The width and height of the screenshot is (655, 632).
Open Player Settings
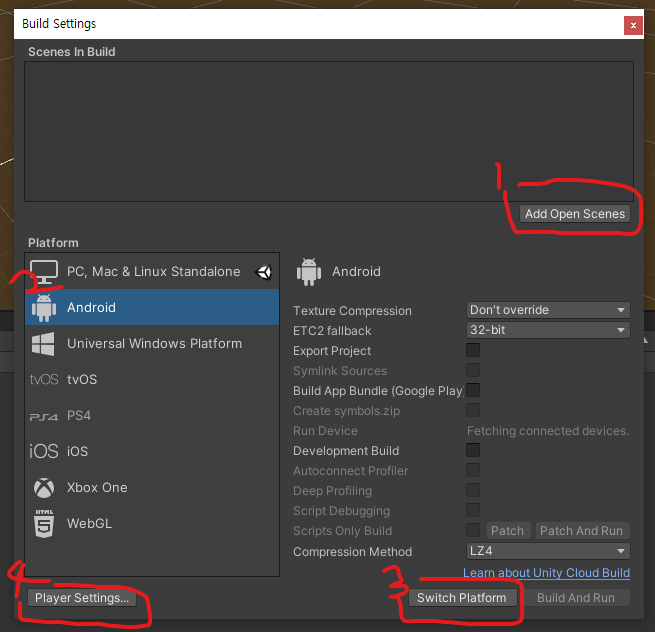tap(82, 598)
